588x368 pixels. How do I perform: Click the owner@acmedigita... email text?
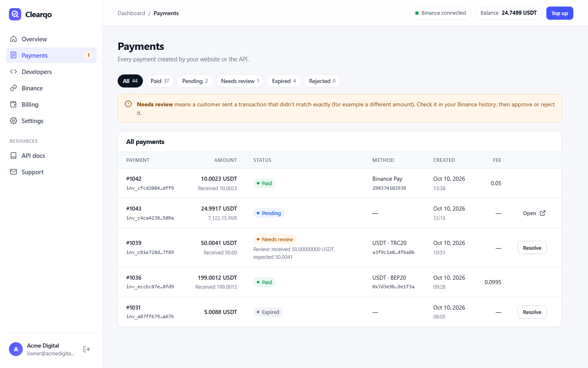(51, 354)
